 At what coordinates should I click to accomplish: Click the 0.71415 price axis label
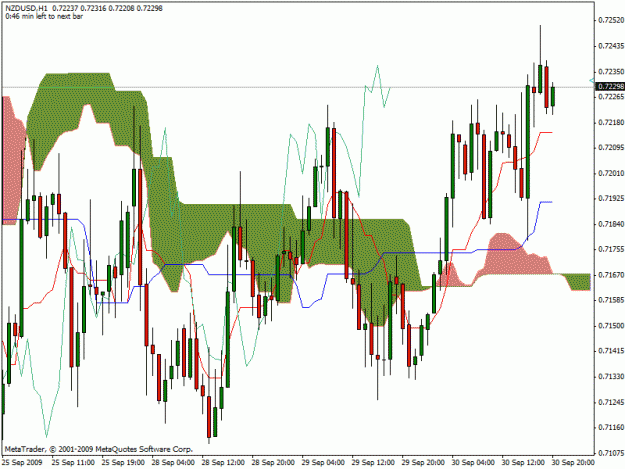tap(611, 351)
